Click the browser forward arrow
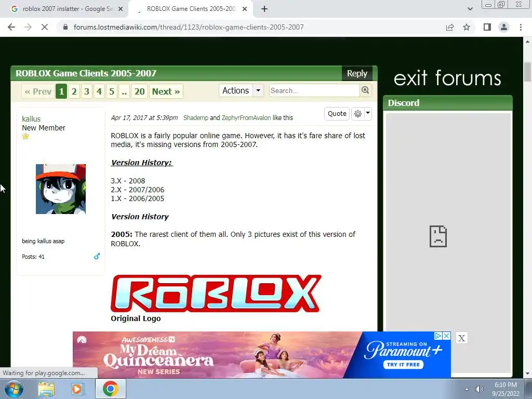Screen dimensions: 532x399 pos(28,27)
